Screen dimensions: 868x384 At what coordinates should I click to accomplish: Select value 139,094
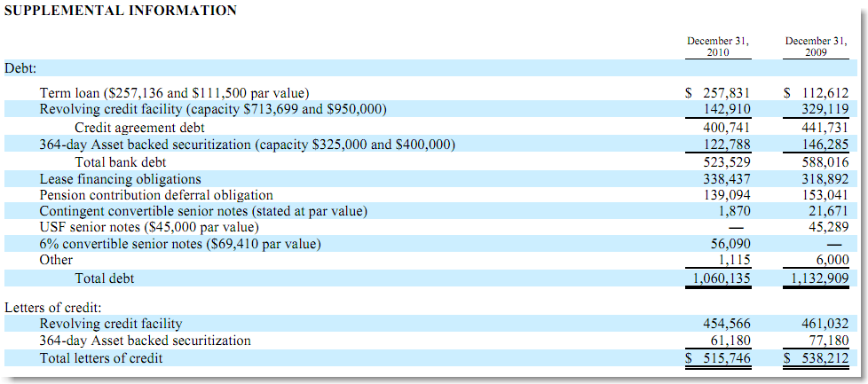727,195
